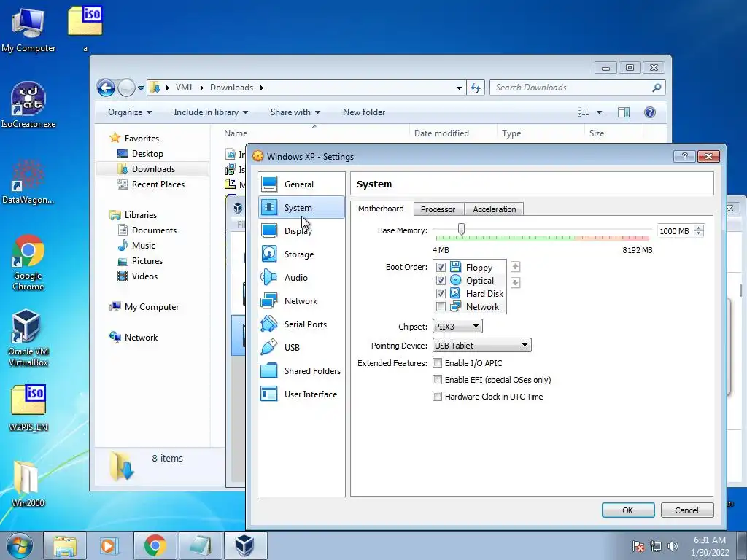Increase base memory with stepper arrow
Viewport: 747px width, 560px height.
[x=698, y=227]
